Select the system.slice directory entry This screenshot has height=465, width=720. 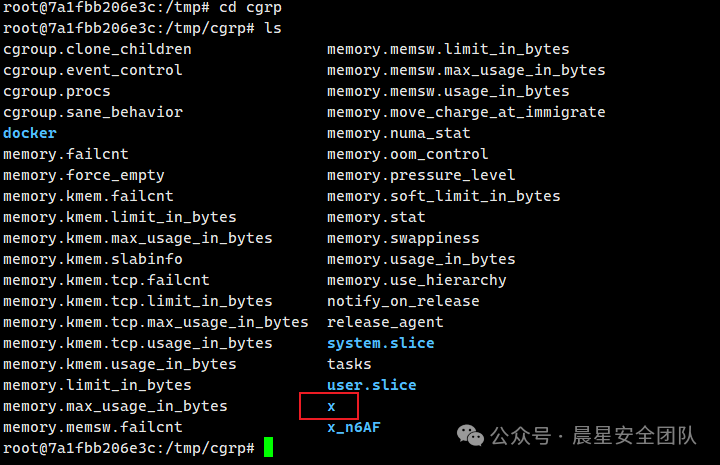[x=381, y=343]
